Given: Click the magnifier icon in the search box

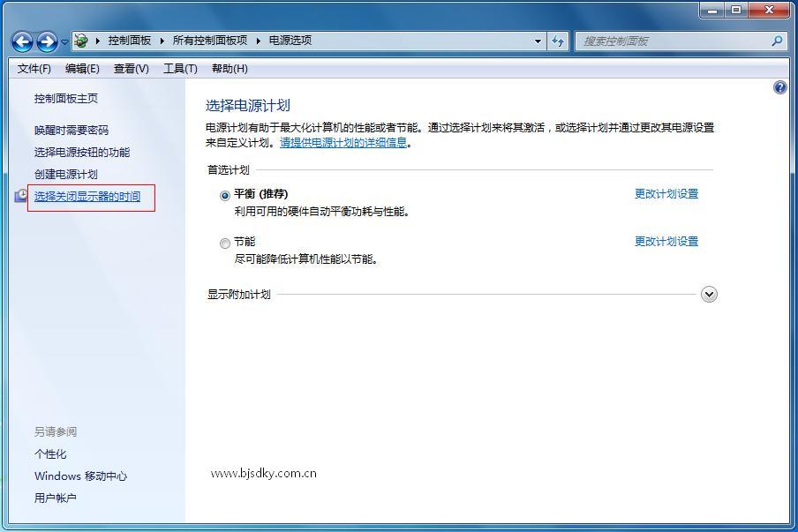Looking at the screenshot, I should coord(775,41).
